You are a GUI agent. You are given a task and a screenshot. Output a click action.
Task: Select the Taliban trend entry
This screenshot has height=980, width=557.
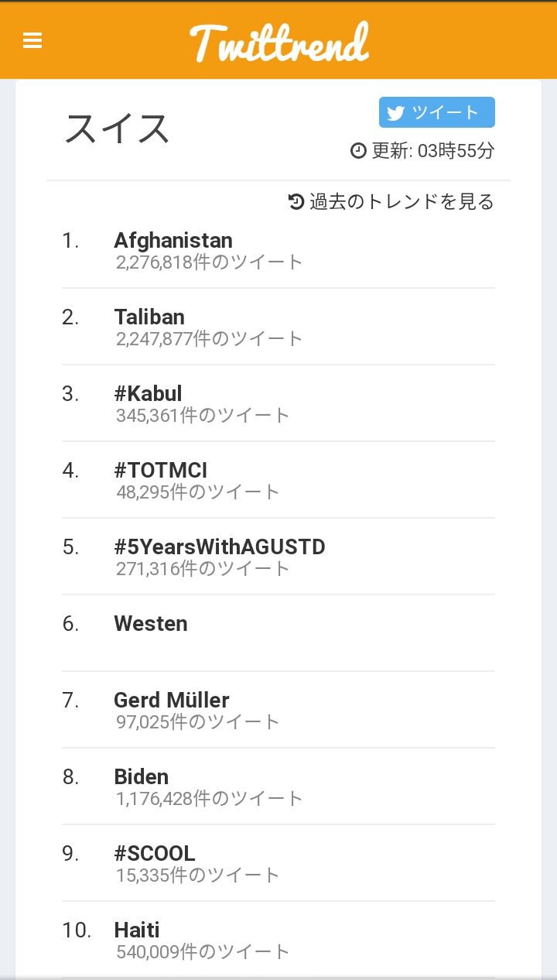(149, 317)
